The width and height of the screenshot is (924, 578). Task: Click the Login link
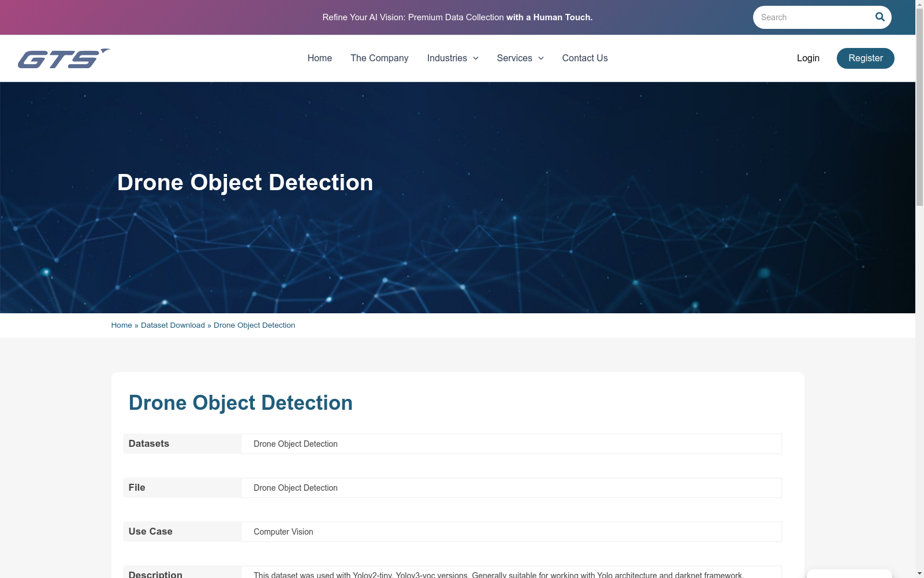coord(808,58)
